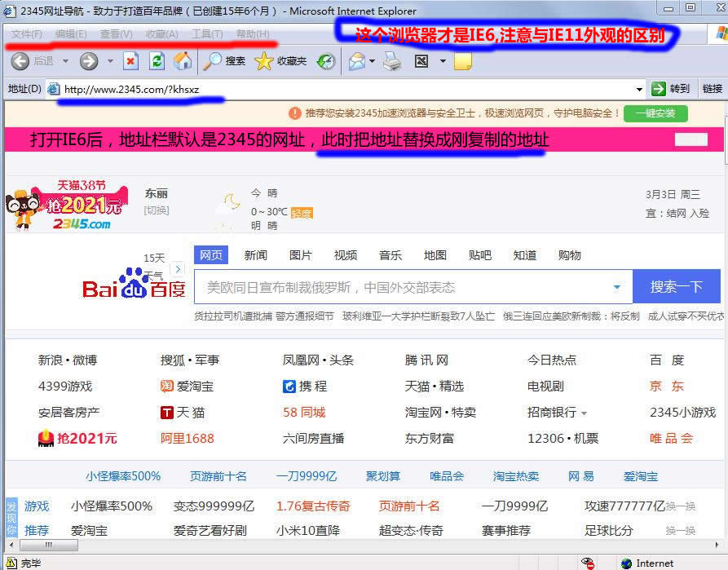Open the 编辑(E) menu
The height and width of the screenshot is (570, 728).
point(71,34)
